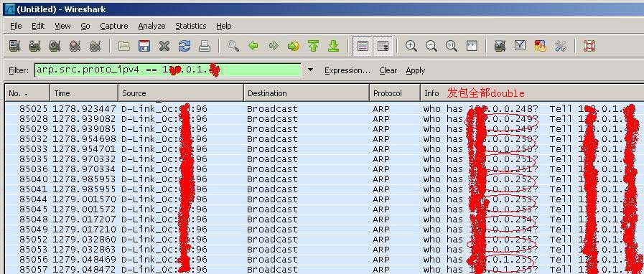Image resolution: width=644 pixels, height=274 pixels.
Task: Click the Expression... button
Action: 347,70
